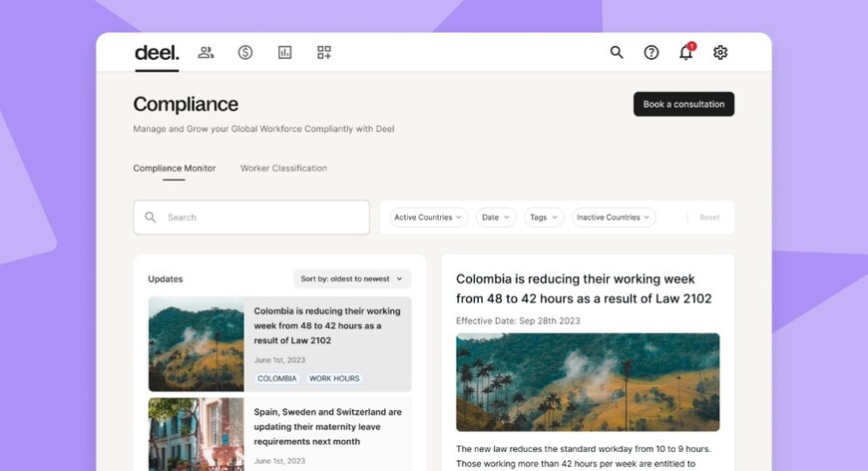Open notifications bell icon
This screenshot has width=868, height=471.
point(685,53)
